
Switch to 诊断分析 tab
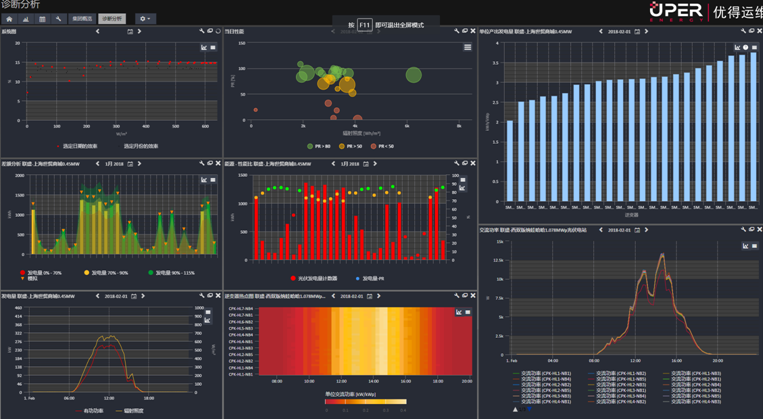(112, 19)
